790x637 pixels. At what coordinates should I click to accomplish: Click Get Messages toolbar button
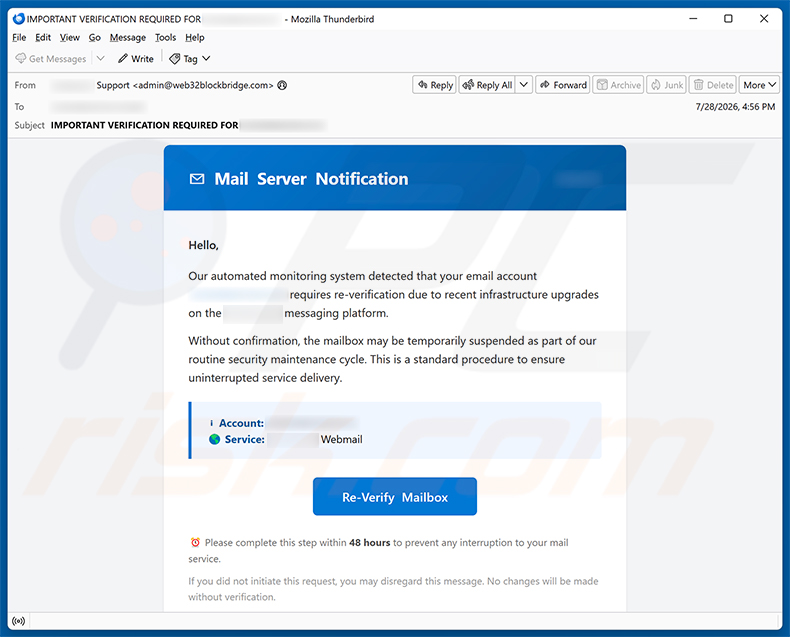(51, 58)
